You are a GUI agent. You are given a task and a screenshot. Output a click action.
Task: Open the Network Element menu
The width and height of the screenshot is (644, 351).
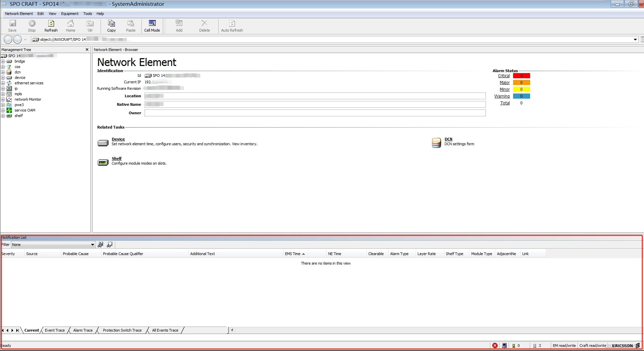(19, 14)
